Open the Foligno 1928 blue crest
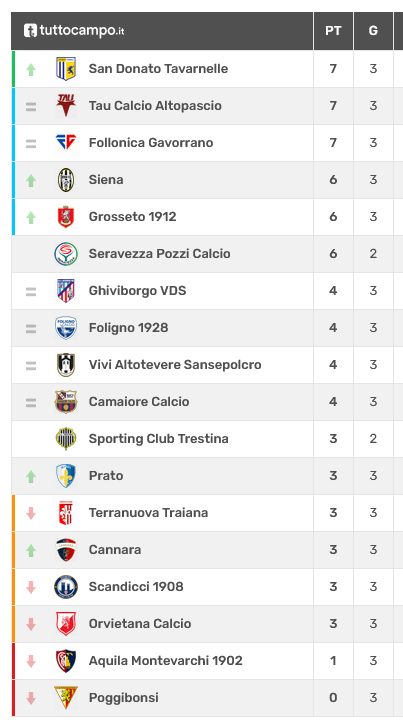The image size is (403, 724). pos(66,327)
